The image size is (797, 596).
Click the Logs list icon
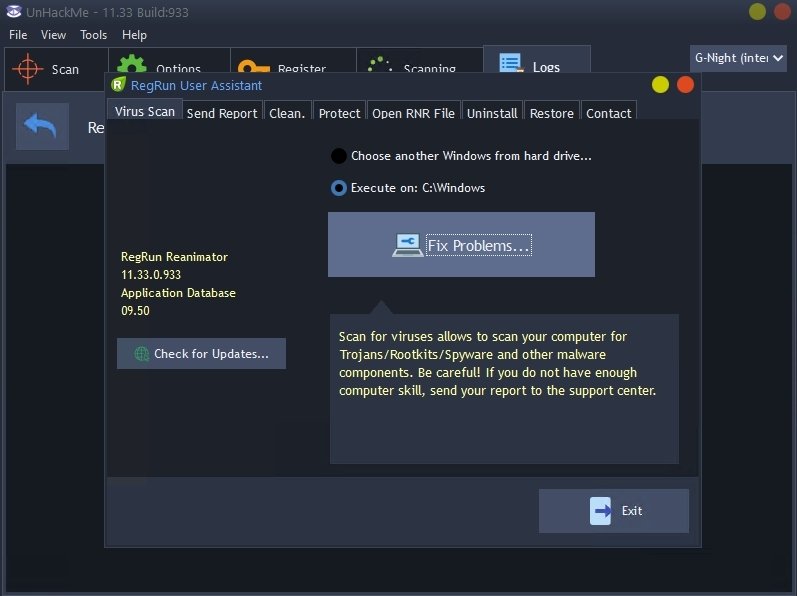[x=511, y=63]
